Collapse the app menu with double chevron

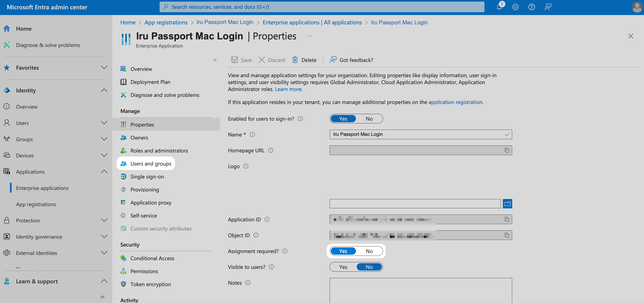(x=215, y=60)
